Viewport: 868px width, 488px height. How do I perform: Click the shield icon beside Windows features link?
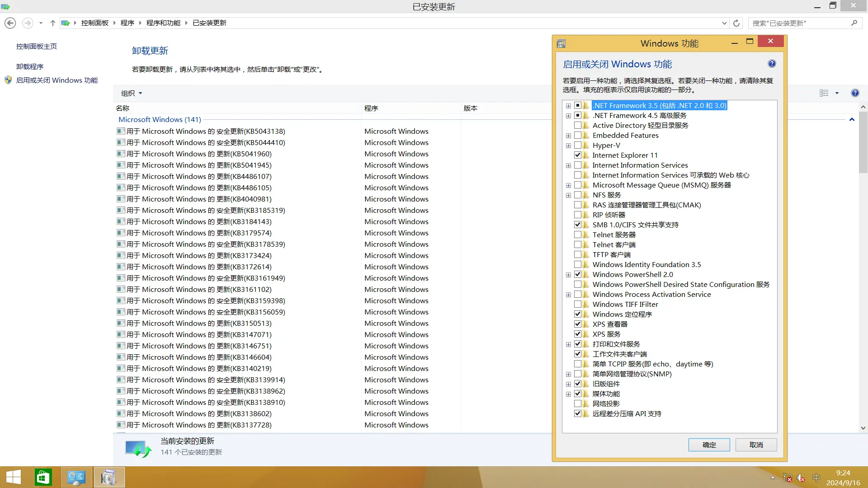pos(8,80)
